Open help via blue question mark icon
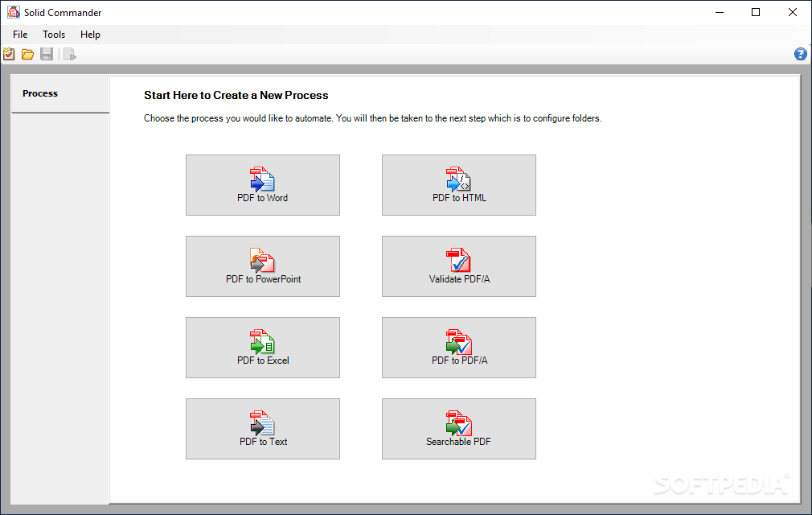This screenshot has height=515, width=812. pyautogui.click(x=800, y=54)
